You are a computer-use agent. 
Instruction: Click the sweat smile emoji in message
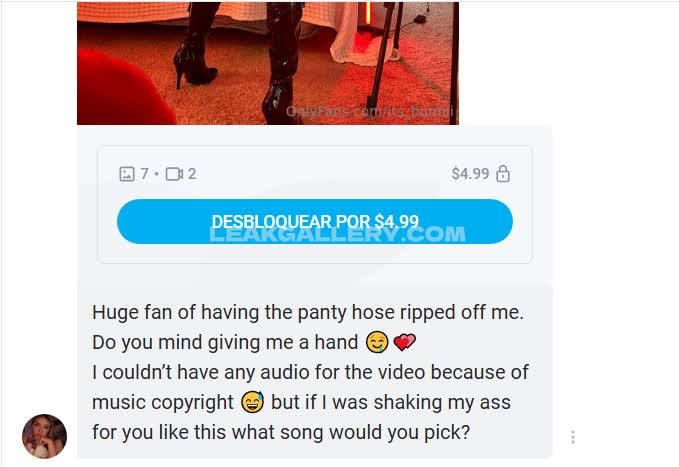(252, 402)
